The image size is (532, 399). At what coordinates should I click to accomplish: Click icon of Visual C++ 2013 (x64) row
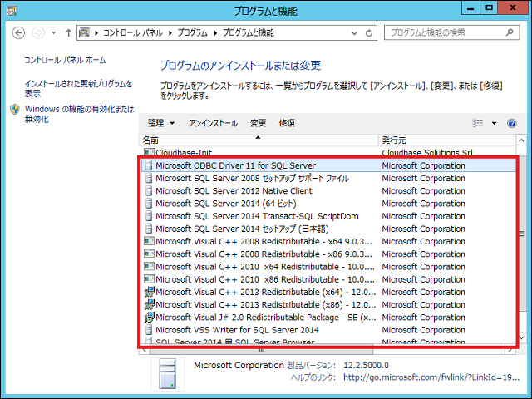(x=149, y=292)
